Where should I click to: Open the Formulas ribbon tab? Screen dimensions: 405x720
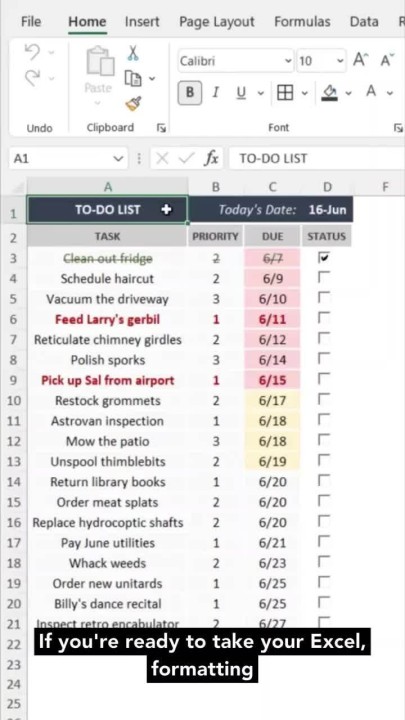coord(302,22)
